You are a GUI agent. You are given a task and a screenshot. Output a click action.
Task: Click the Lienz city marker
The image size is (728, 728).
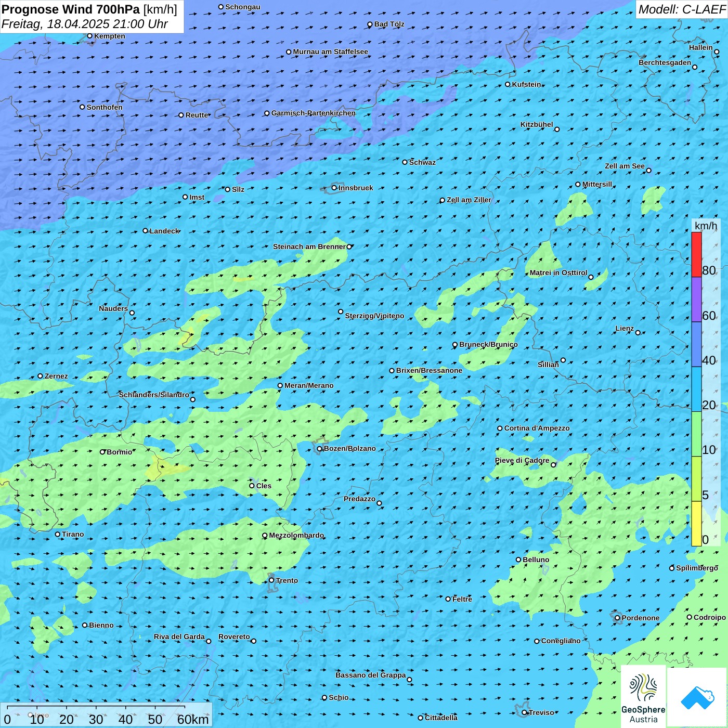tap(638, 333)
